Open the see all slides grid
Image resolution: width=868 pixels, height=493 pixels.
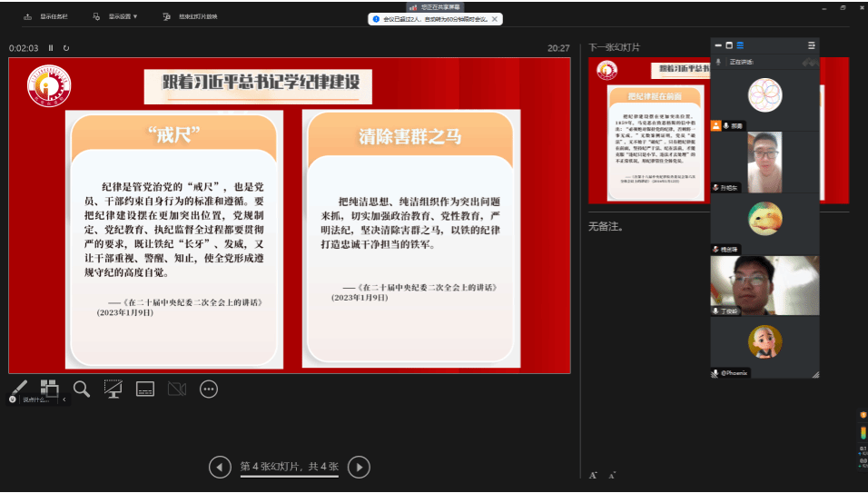pyautogui.click(x=50, y=388)
